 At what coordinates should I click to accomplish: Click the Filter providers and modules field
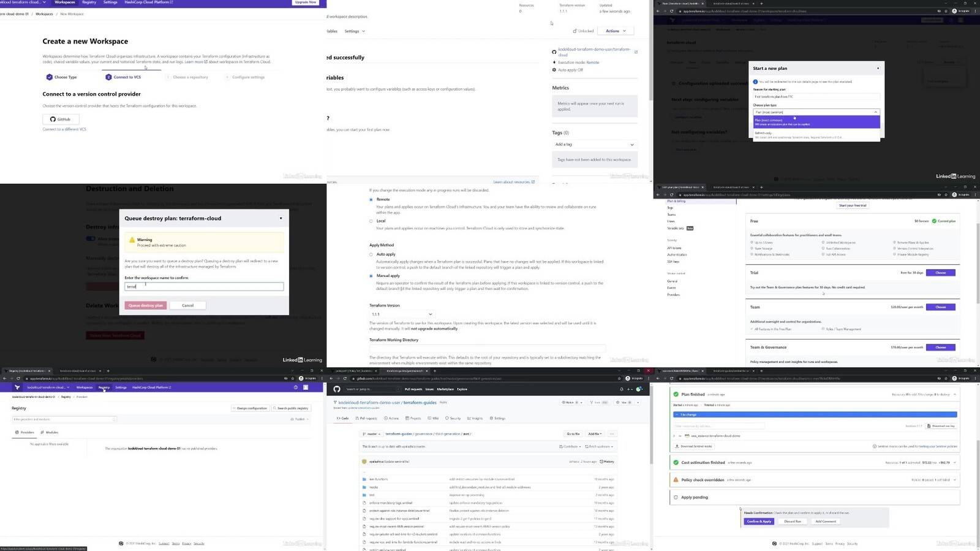point(64,419)
